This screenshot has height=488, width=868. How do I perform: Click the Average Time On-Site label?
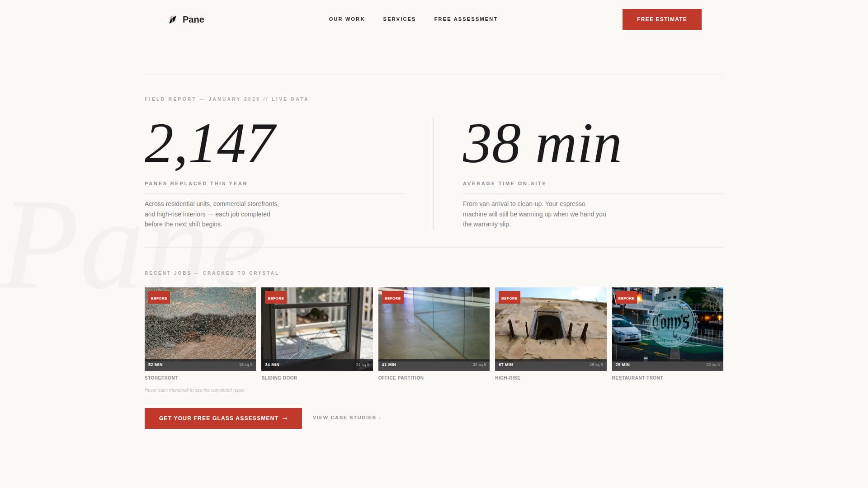pos(505,183)
